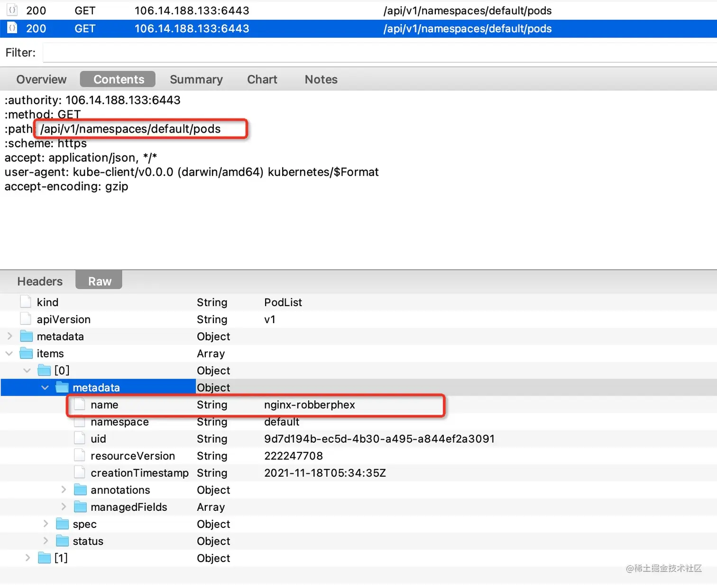Click the accept-encoding: gzip line

click(x=66, y=186)
